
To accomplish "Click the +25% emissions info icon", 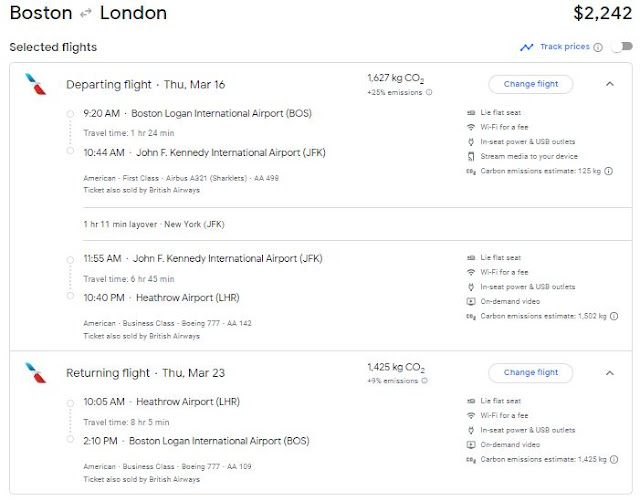I will tap(429, 93).
